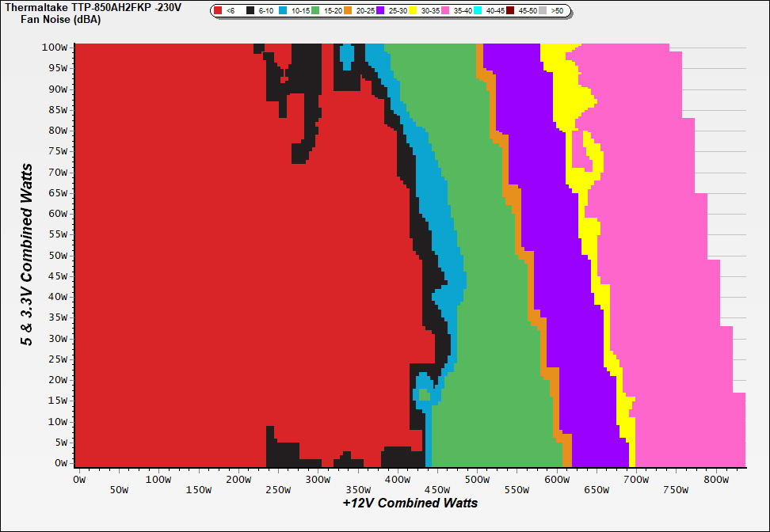Click the cyan 40-45 legend swatch
770x532 pixels.
[x=478, y=11]
